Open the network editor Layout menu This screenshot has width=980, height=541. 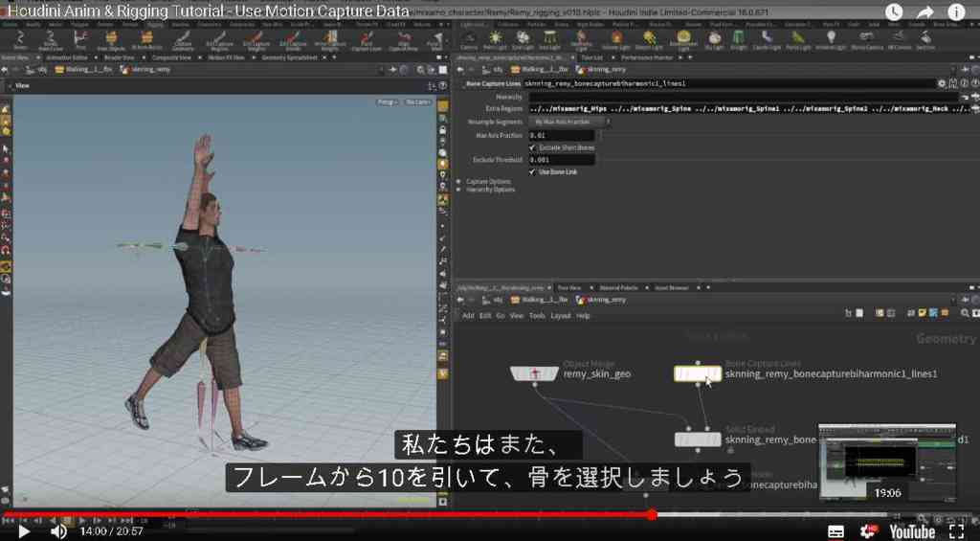click(560, 316)
